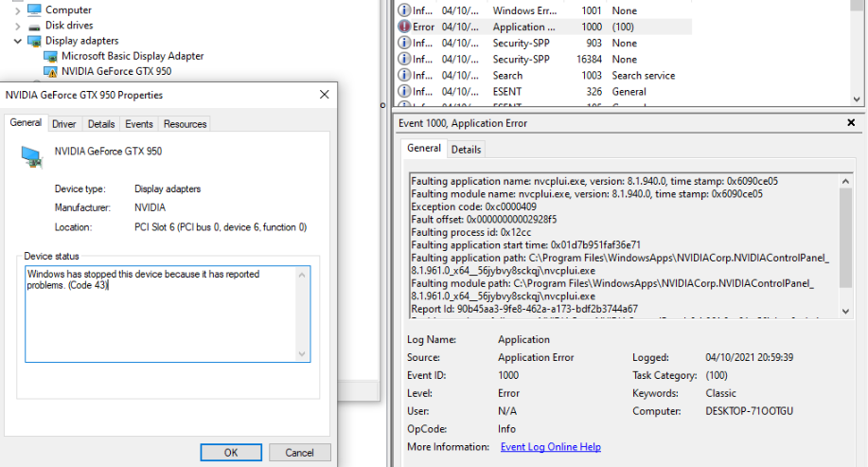Open the Event Log Online Help link
The height and width of the screenshot is (467, 868).
point(551,446)
